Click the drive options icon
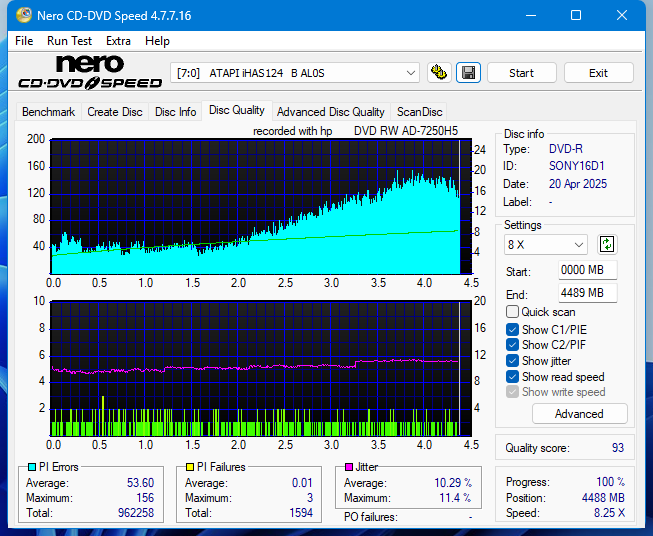This screenshot has width=653, height=536. (439, 73)
